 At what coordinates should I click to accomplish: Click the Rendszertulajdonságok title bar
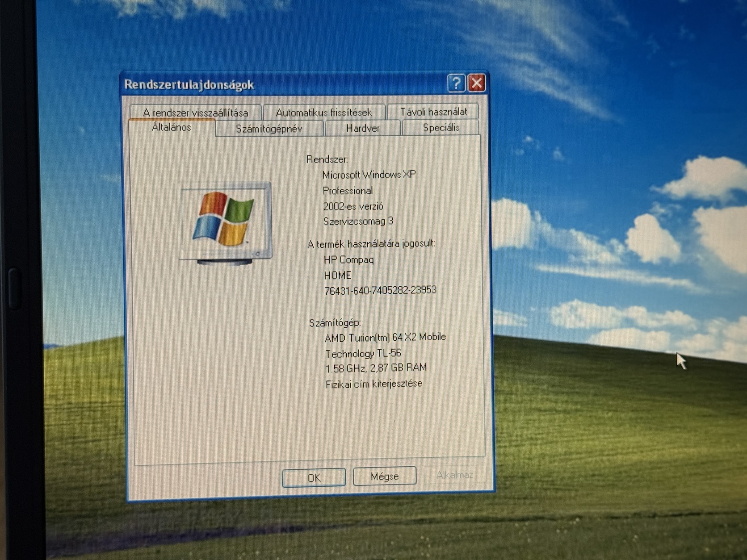[x=304, y=84]
